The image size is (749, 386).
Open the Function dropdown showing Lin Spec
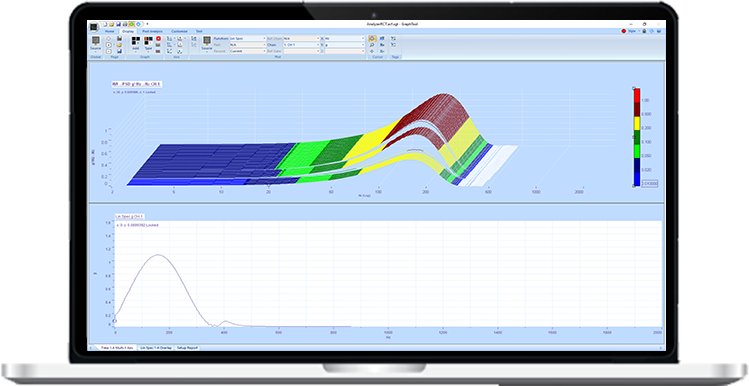(x=247, y=38)
